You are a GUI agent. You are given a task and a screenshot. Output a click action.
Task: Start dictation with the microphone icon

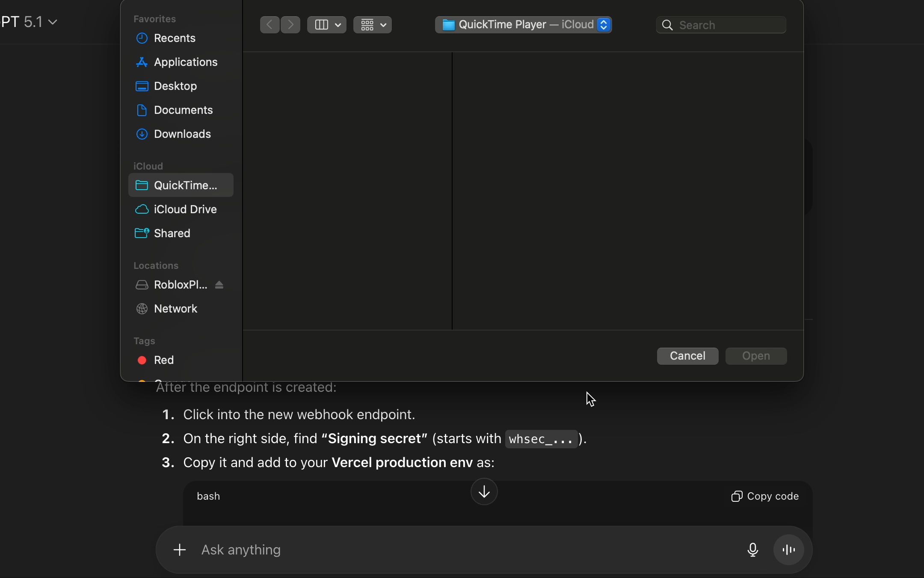tap(753, 550)
